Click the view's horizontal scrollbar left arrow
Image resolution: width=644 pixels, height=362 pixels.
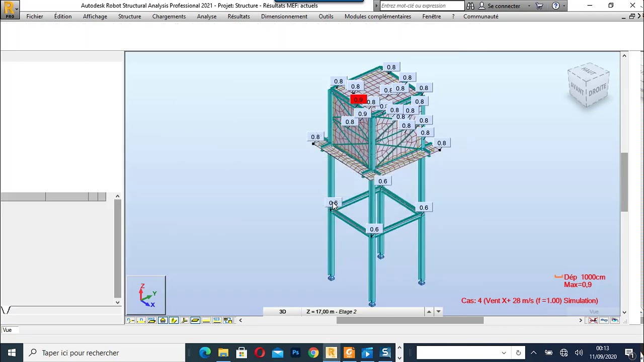click(240, 320)
